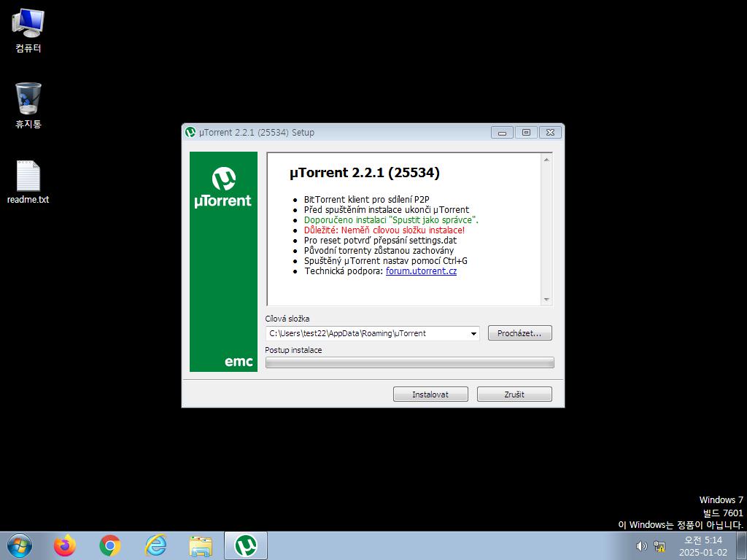Open the forum.utorrent.cz link

(x=421, y=271)
